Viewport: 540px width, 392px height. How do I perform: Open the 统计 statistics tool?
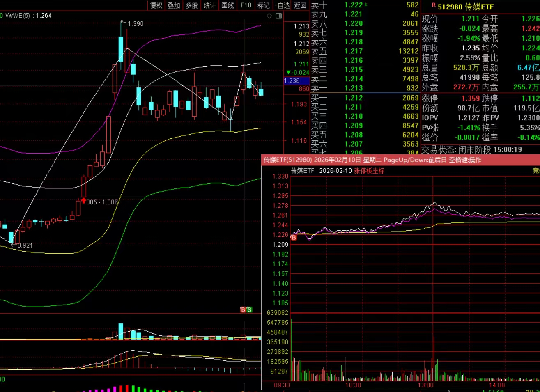pos(209,5)
